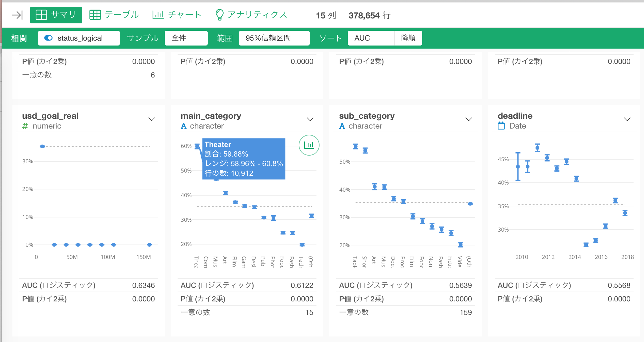
Task: Click the (Oth data point in sub_category chart
Action: coord(470,204)
